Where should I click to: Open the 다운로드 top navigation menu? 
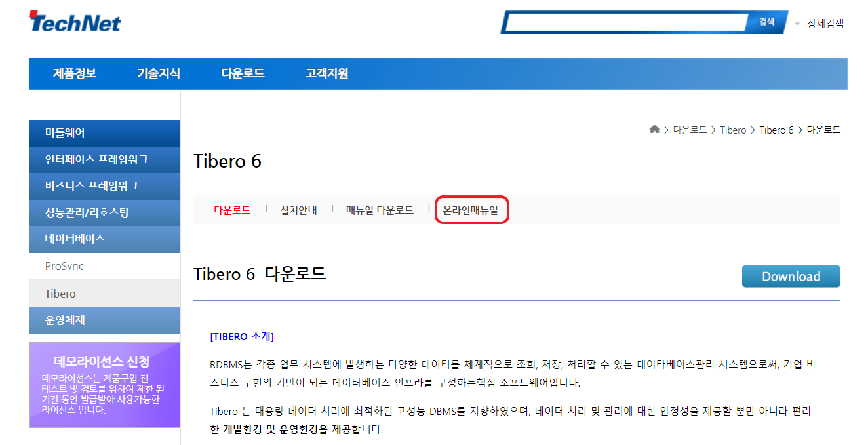(243, 73)
